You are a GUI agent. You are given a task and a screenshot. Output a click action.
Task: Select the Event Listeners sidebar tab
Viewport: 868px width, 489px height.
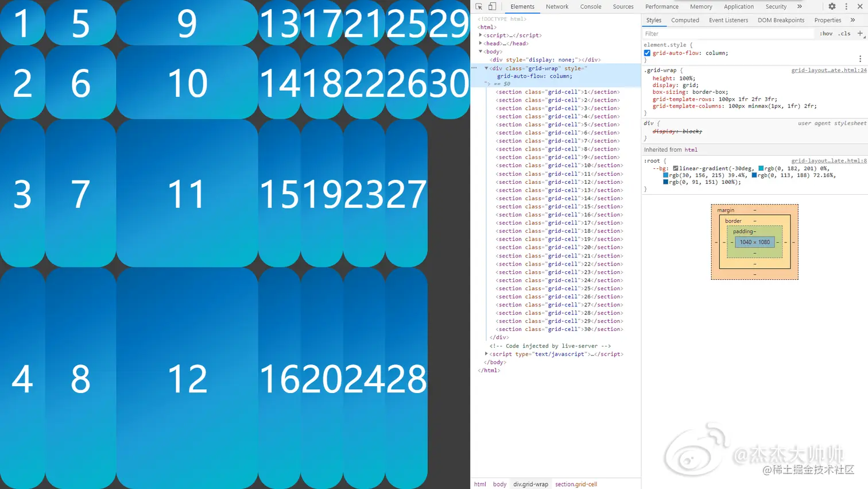point(728,20)
